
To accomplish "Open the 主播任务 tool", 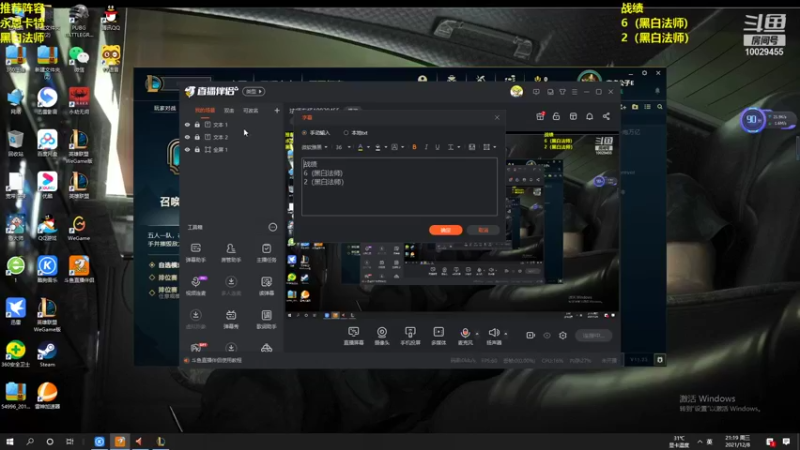I will pos(266,253).
